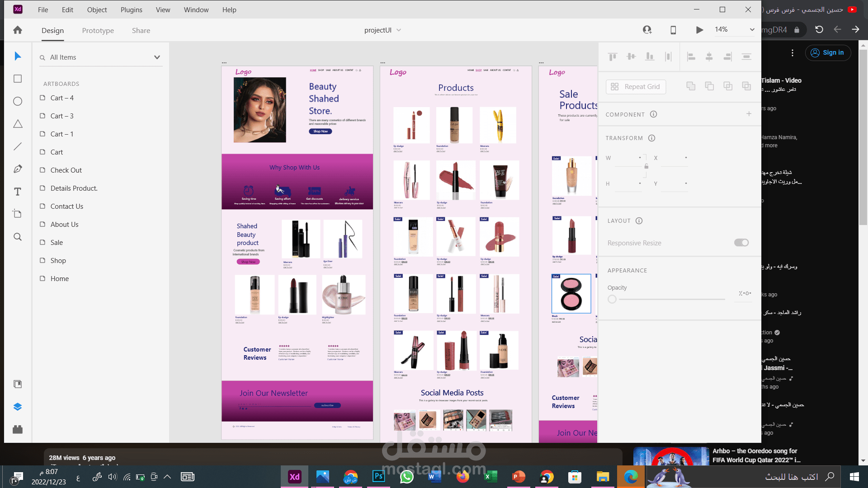
Task: Align bottom edges icon
Action: click(650, 56)
